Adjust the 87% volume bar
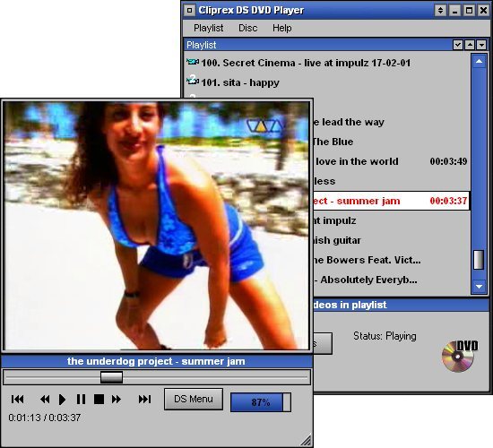This screenshot has height=448, width=493. tap(261, 402)
